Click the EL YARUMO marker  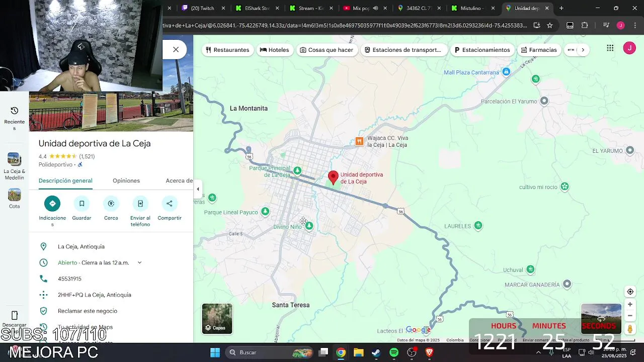tap(630, 151)
